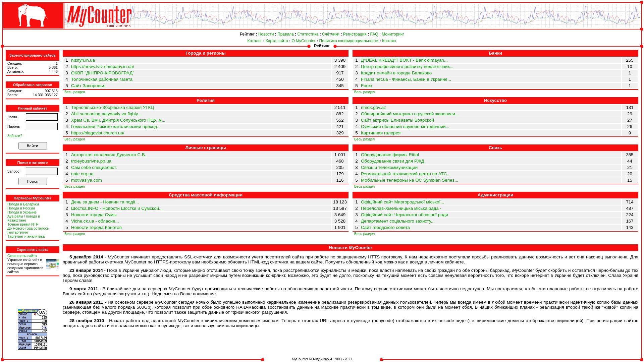
Task: Open the troleybusrivne.pp.ua link
Action: [91, 161]
